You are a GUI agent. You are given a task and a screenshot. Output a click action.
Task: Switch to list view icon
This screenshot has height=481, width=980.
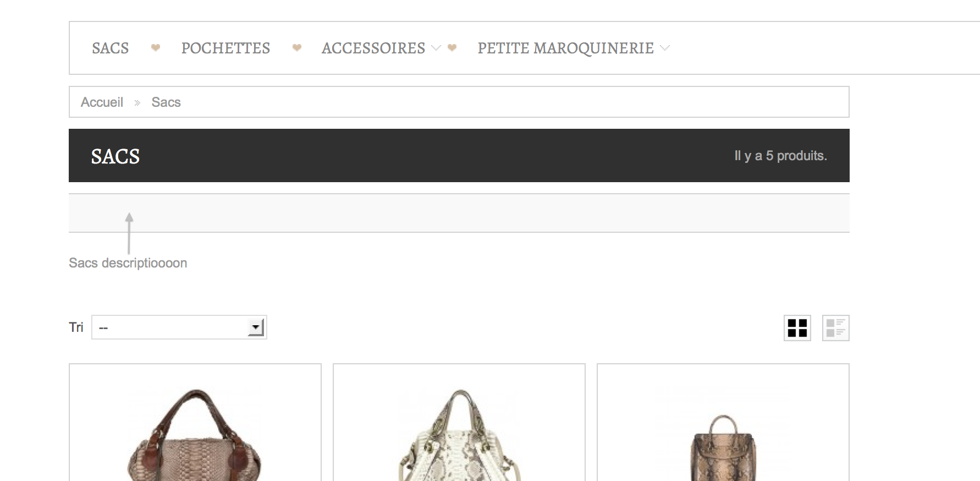coord(835,328)
